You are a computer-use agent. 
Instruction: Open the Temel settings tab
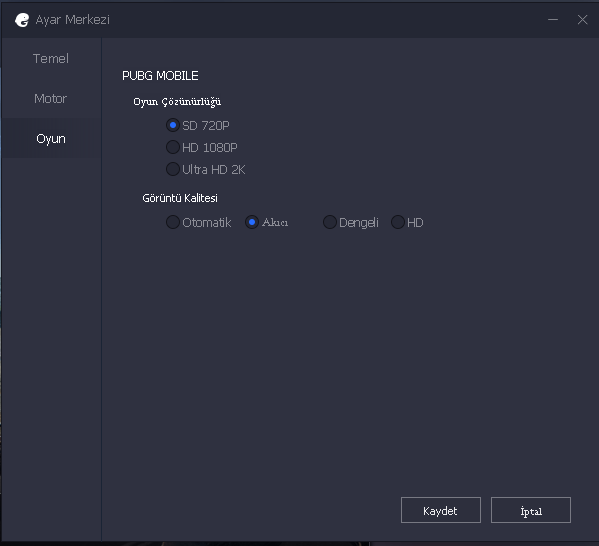[51, 58]
